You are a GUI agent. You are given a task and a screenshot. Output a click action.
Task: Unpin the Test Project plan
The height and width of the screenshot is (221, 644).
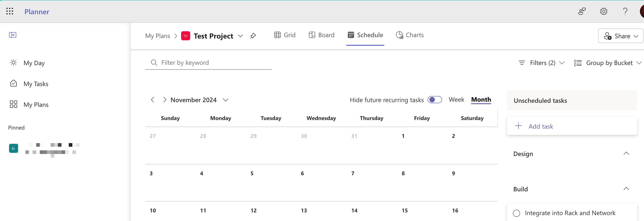253,36
